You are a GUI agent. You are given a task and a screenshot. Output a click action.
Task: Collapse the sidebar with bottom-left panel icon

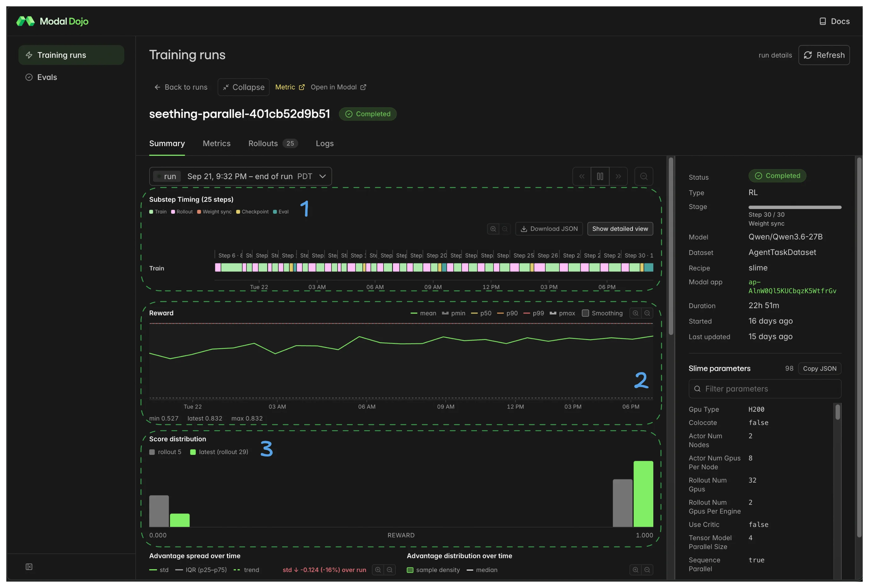[29, 567]
